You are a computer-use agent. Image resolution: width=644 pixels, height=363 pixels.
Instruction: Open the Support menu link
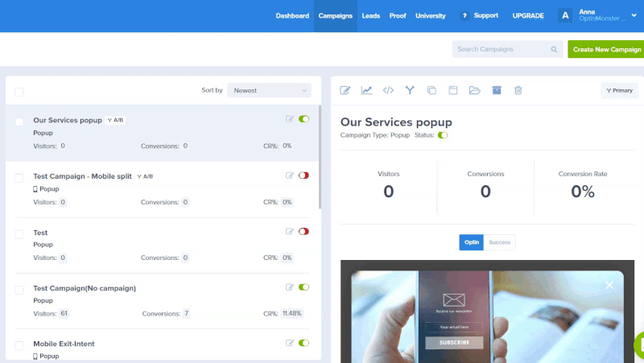tap(486, 15)
